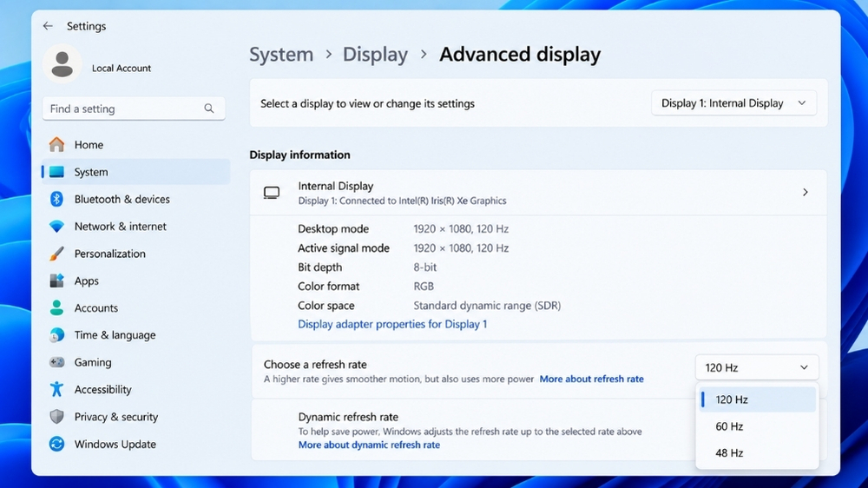This screenshot has height=488, width=868.
Task: Open Accessibility settings
Action: pos(135,389)
